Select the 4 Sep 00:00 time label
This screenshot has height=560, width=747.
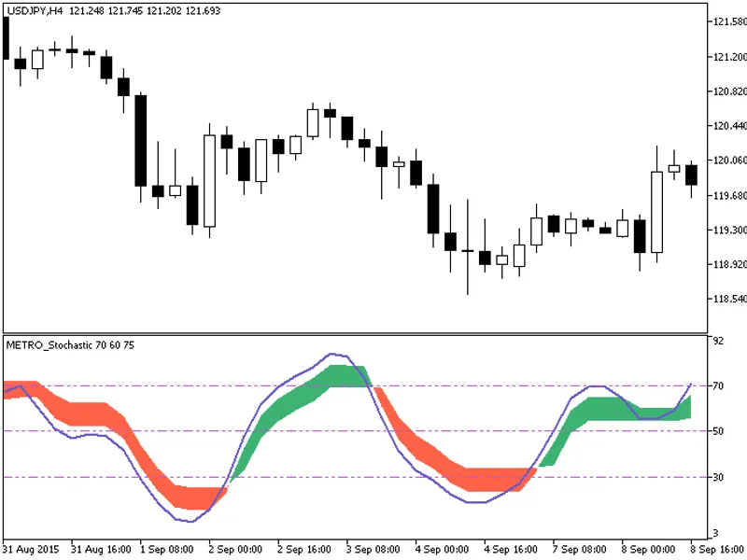click(x=442, y=550)
